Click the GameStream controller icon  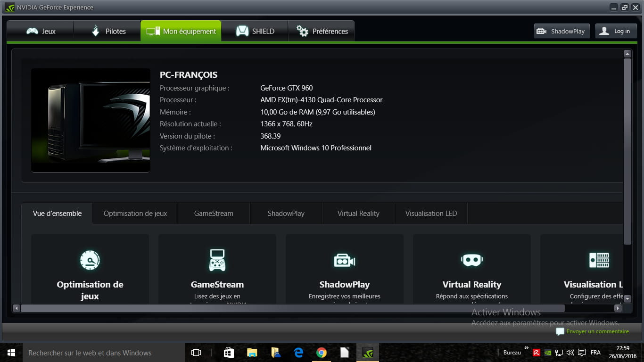click(217, 260)
